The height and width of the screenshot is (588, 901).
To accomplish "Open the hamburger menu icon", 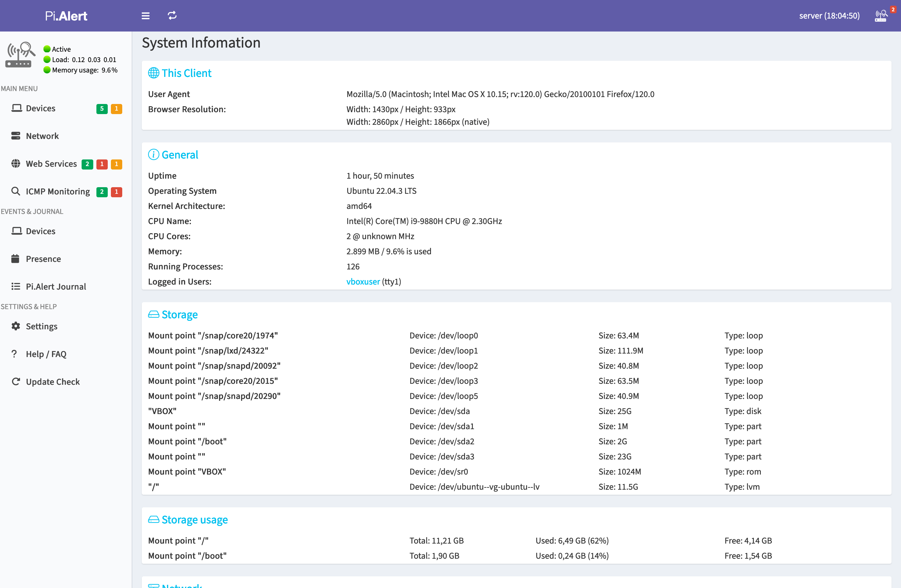I will tap(145, 16).
